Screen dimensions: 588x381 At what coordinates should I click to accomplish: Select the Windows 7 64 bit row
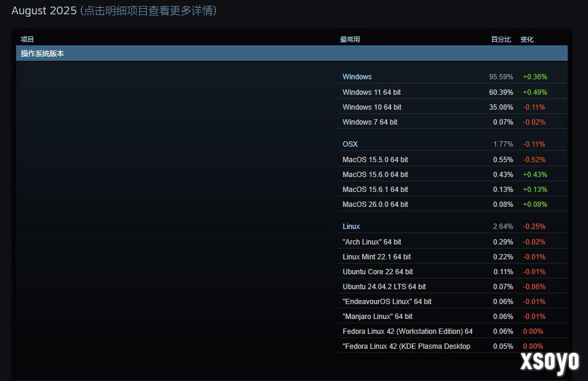[x=452, y=122]
